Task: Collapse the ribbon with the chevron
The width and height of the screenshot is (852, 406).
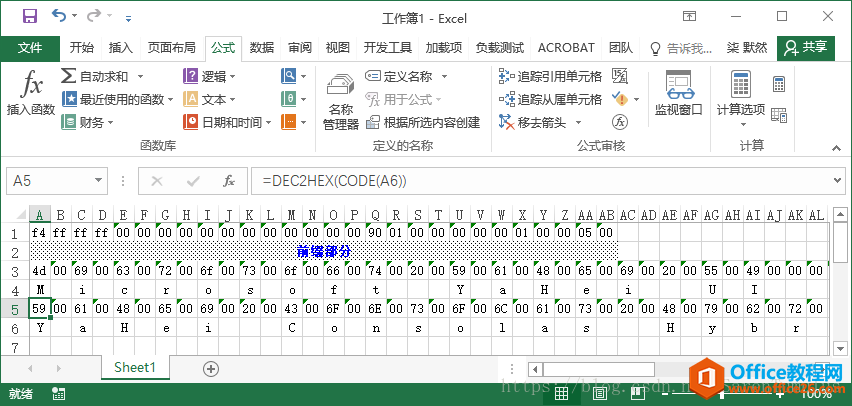Action: click(836, 148)
